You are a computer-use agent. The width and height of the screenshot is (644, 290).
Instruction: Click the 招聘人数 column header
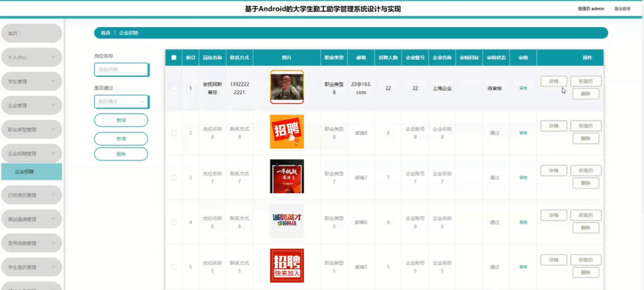click(388, 58)
